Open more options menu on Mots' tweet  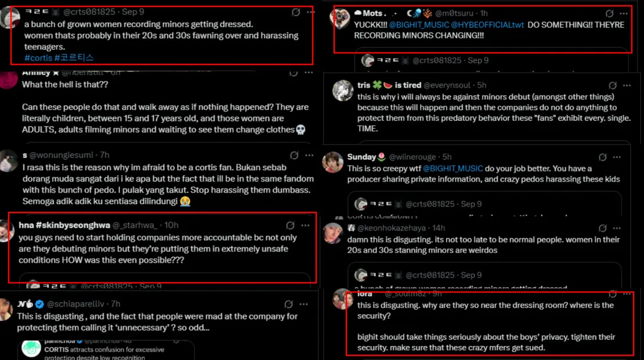click(x=624, y=13)
